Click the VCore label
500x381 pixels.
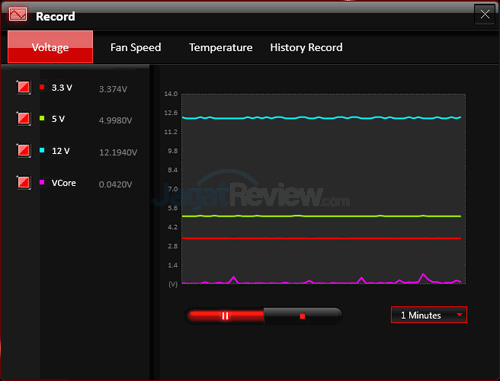[x=64, y=183]
